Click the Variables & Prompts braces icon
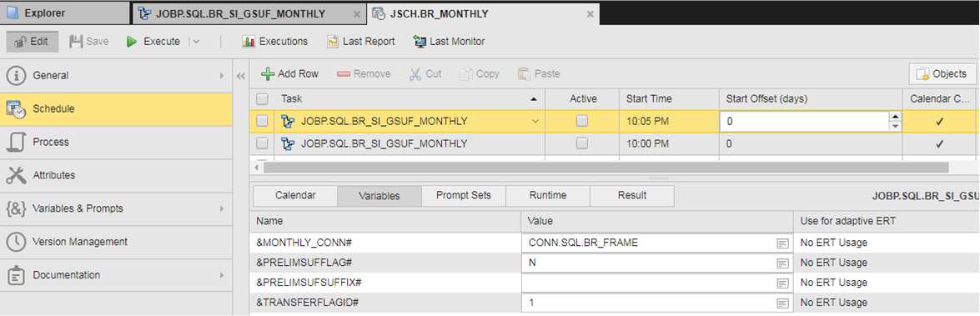This screenshot has height=316, width=980. click(x=16, y=208)
